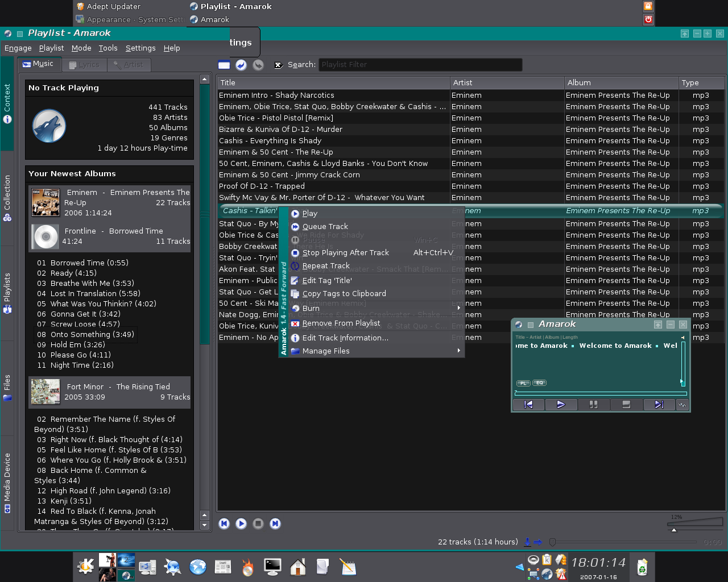Click Frontline Borrowed Time disc thumbnail
This screenshot has width=728, height=582.
[x=45, y=236]
